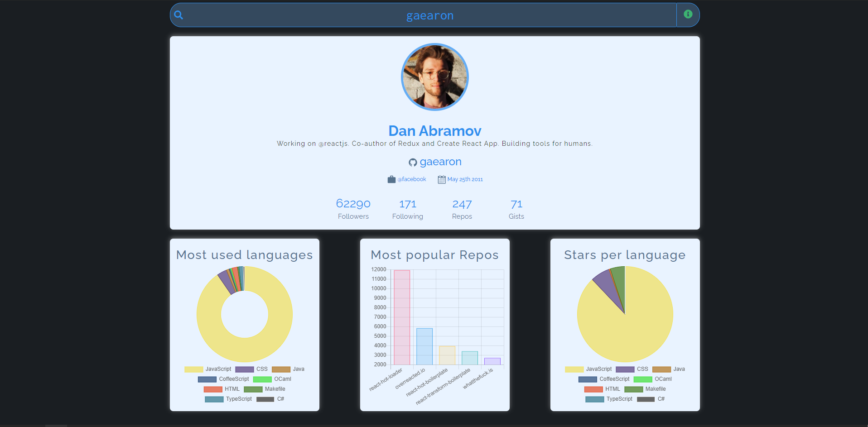
Task: Toggle C# in Most used languages legend
Action: coord(270,399)
